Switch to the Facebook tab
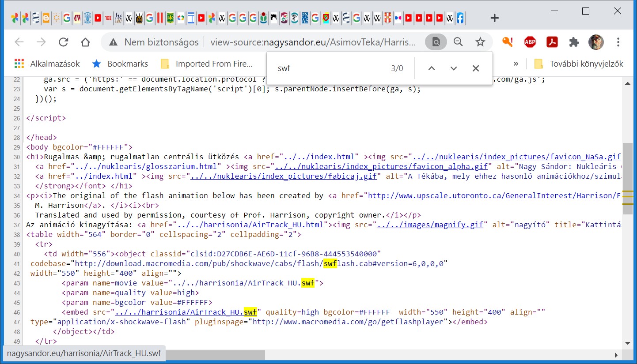Image resolution: width=637 pixels, height=364 pixels. (460, 18)
